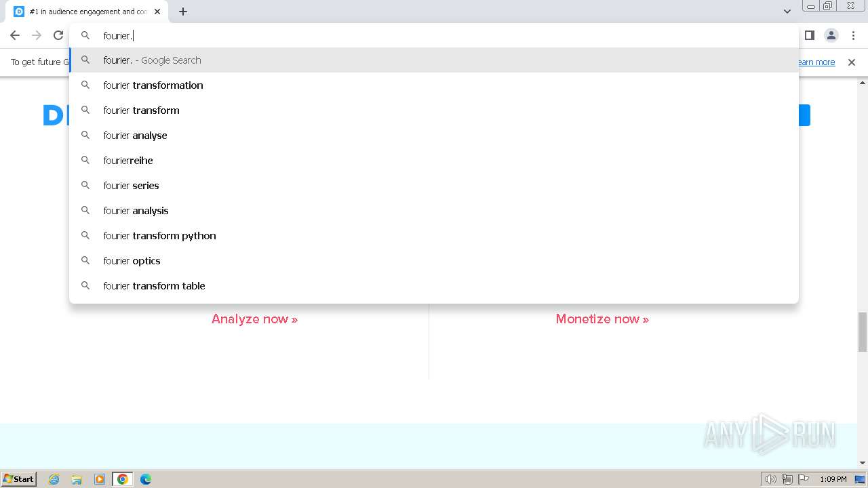Screen dimensions: 868x488
Task: Close the audience engagement tab
Action: 157,12
